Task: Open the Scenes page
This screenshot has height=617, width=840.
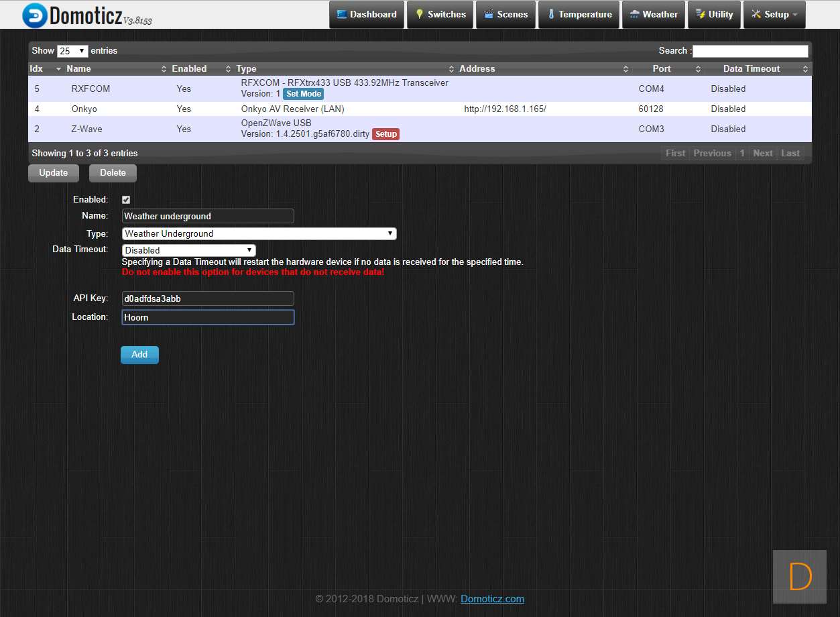Action: 505,15
